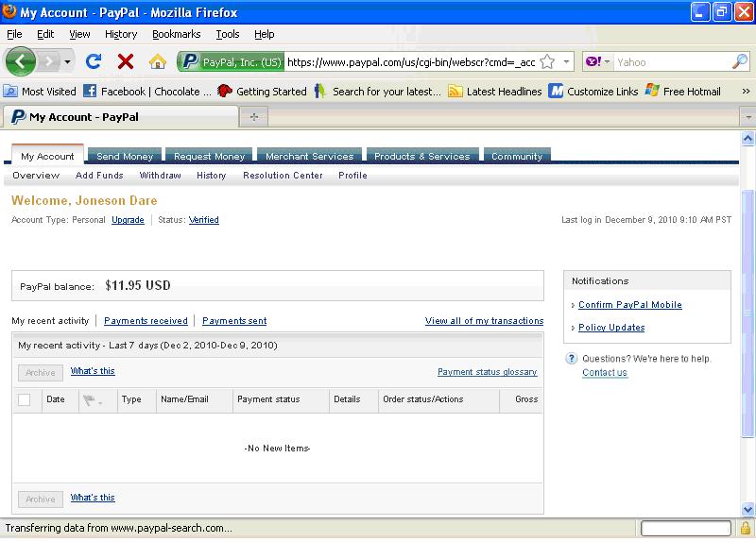Open the Bookmarks menu

click(177, 34)
